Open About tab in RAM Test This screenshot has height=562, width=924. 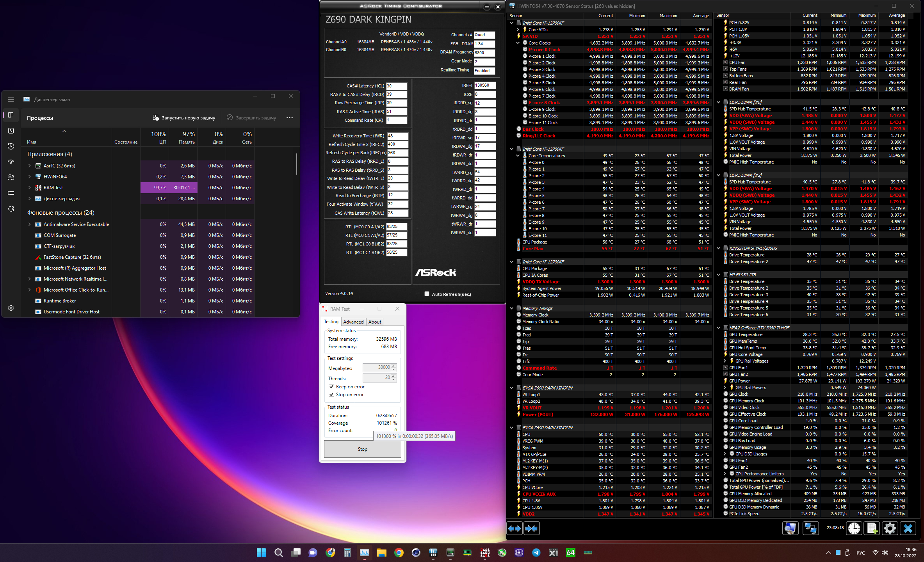tap(374, 322)
